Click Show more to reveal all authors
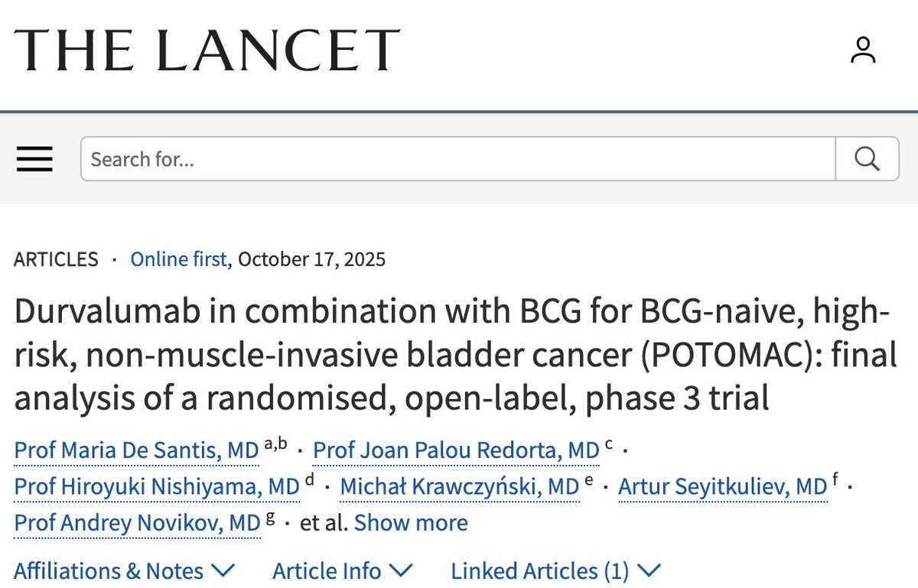Screen dimensions: 918x588 pyautogui.click(x=411, y=523)
